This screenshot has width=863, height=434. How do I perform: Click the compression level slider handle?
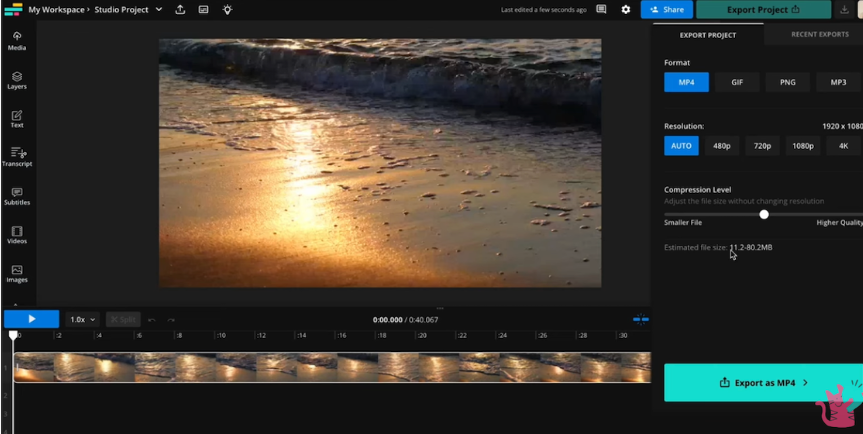click(x=764, y=214)
